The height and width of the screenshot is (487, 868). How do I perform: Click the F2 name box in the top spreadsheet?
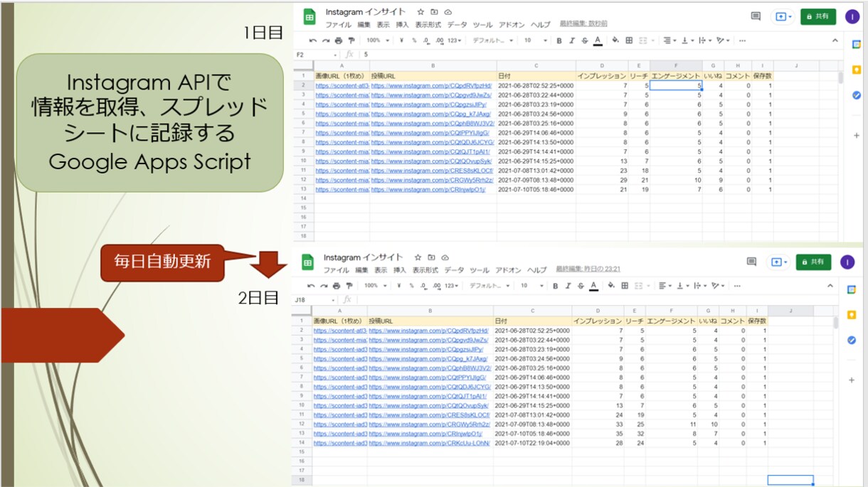pos(317,54)
